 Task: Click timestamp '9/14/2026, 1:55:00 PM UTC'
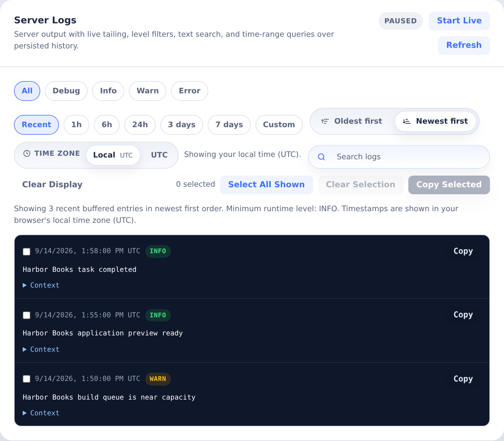click(x=87, y=315)
